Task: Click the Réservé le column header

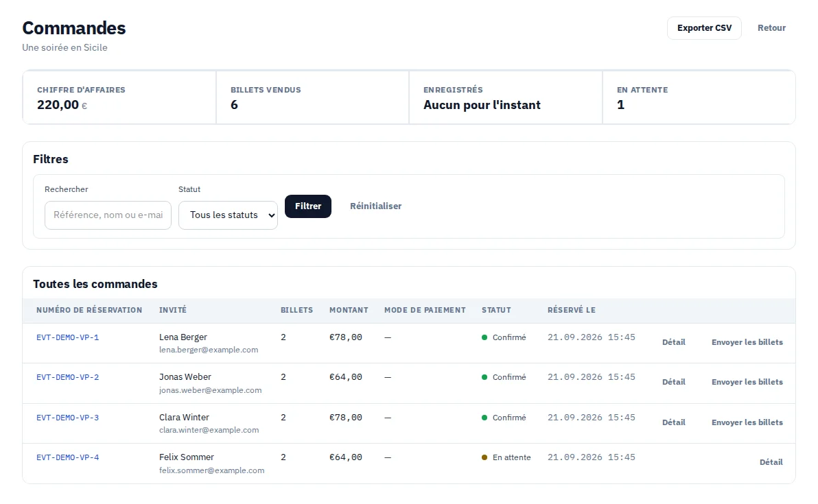Action: (571, 310)
